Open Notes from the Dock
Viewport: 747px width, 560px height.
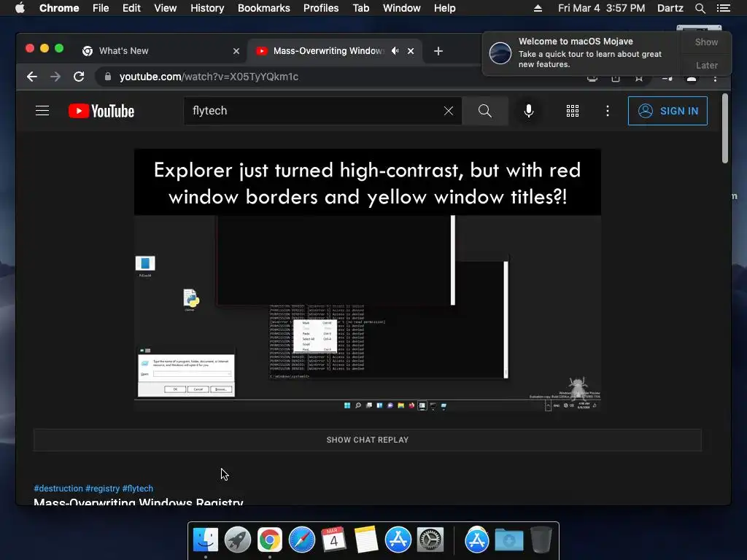coord(366,540)
